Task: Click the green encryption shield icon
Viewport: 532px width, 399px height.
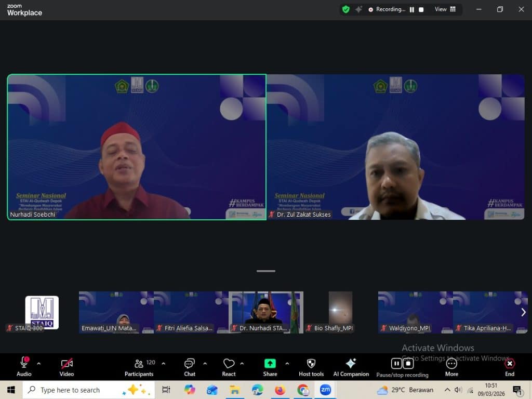Action: (x=346, y=9)
